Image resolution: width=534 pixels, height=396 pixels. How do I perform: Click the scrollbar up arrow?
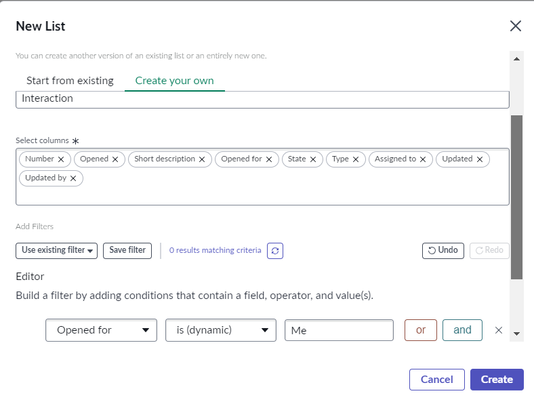[517, 59]
